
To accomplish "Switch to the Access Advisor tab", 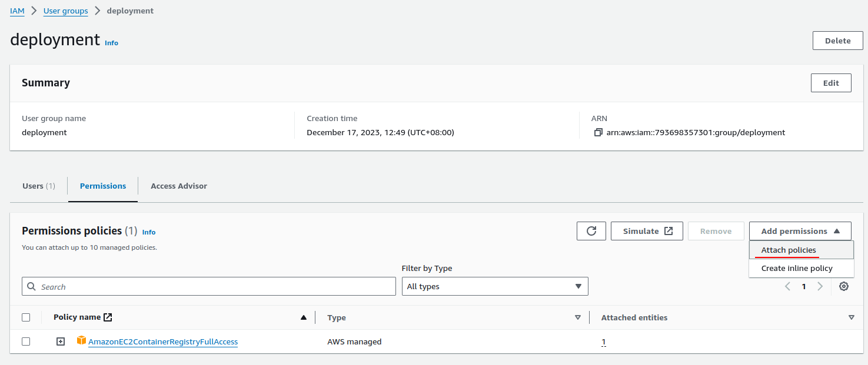I will point(179,186).
